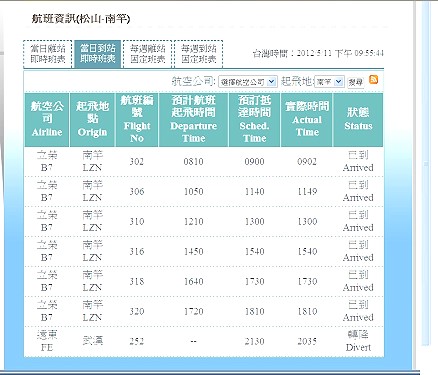Select flight number 316 cell
The height and width of the screenshot is (375, 438).
pyautogui.click(x=137, y=252)
